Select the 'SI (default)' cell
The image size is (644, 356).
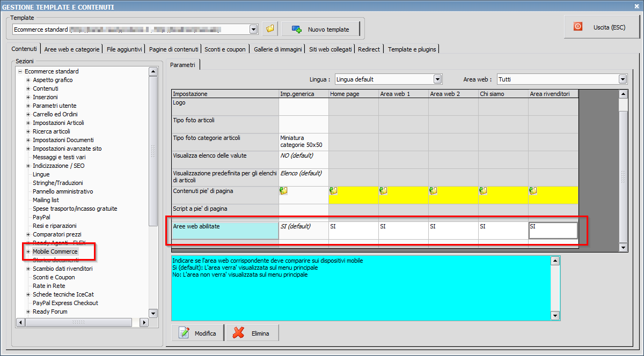pos(304,230)
